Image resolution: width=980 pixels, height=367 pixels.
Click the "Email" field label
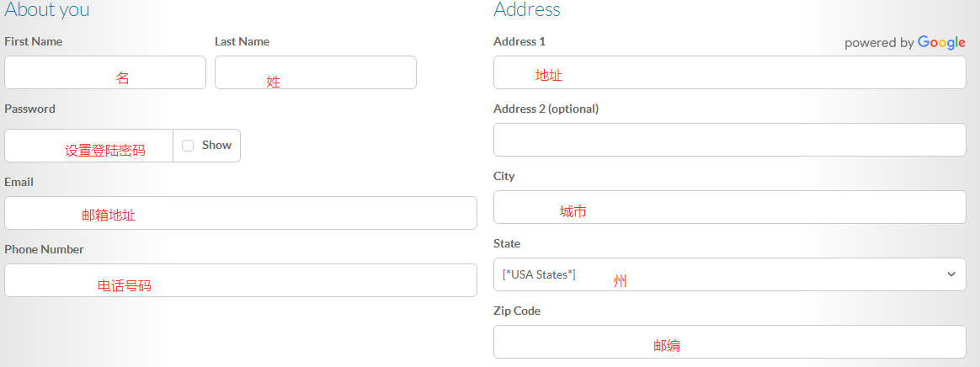pos(19,182)
